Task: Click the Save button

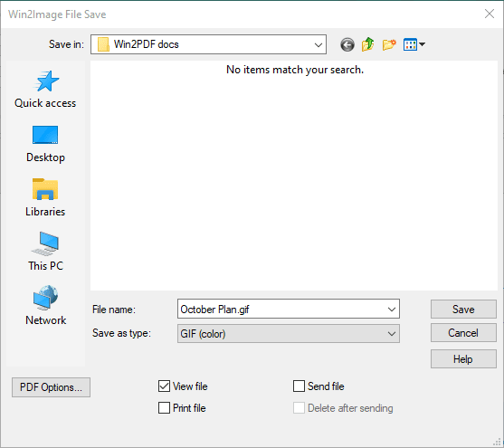Action: tap(463, 309)
